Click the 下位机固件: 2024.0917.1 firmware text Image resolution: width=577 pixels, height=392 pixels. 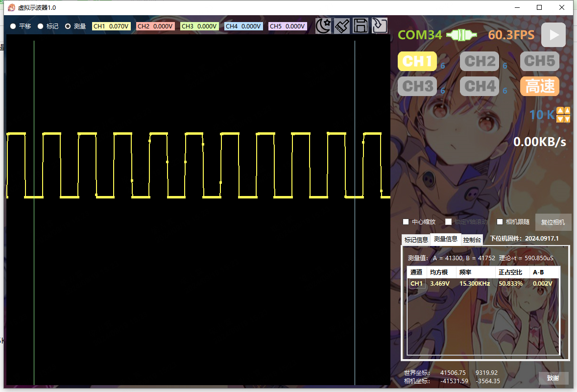click(x=525, y=239)
